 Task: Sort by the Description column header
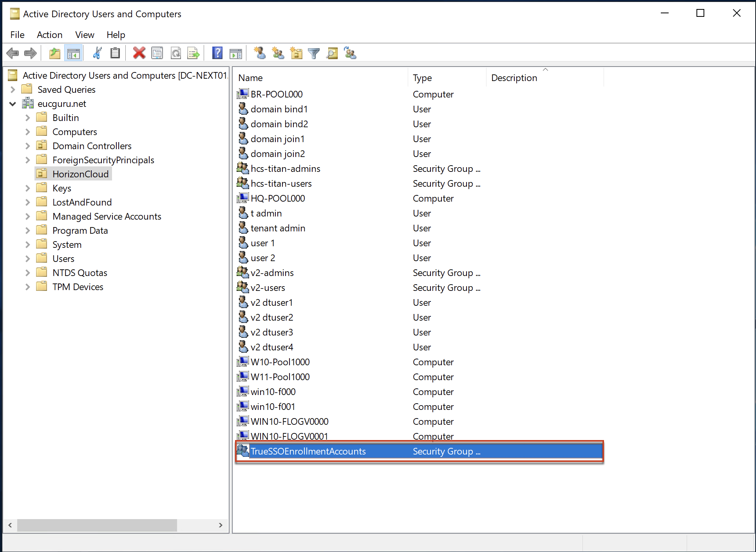(x=545, y=78)
